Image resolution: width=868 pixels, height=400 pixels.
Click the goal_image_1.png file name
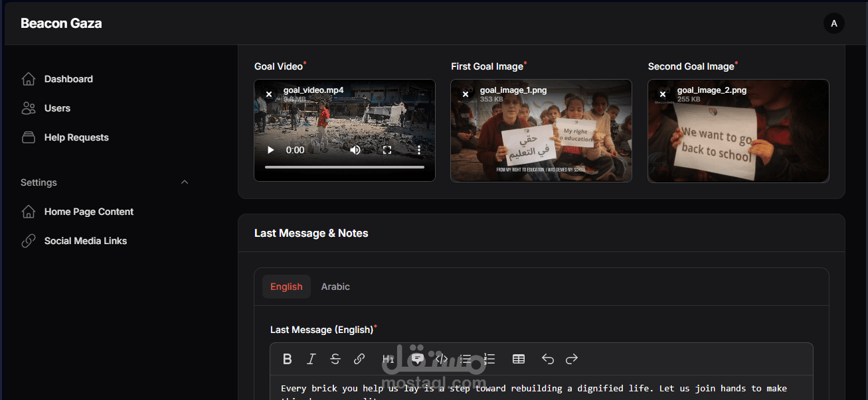click(x=513, y=90)
